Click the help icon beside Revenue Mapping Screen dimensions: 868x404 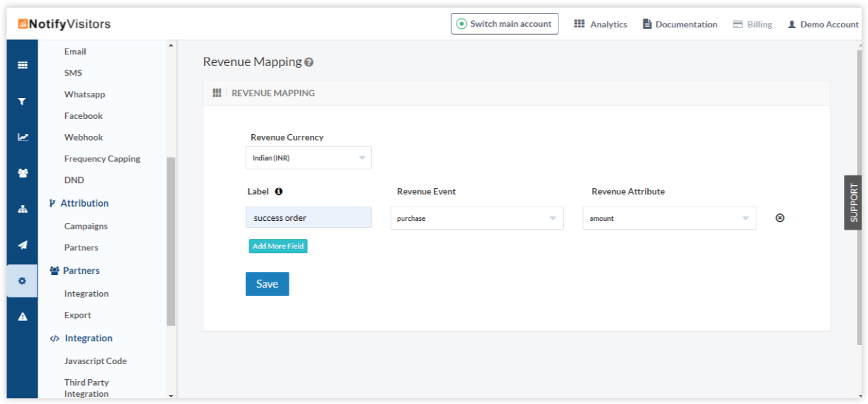(x=309, y=62)
